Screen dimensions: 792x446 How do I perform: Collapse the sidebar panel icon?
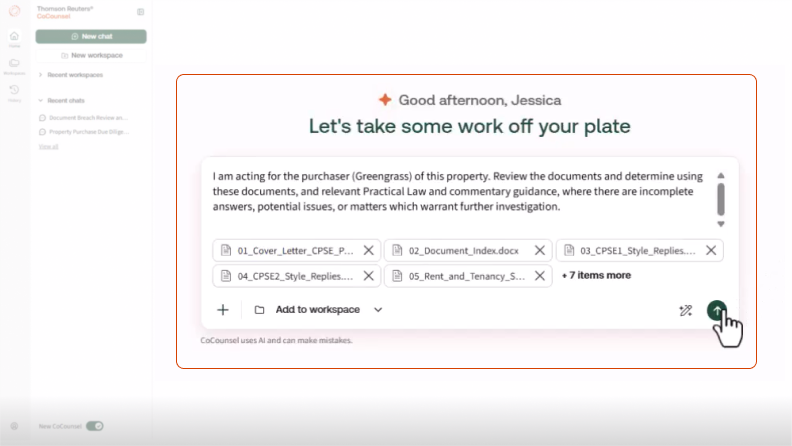click(140, 12)
